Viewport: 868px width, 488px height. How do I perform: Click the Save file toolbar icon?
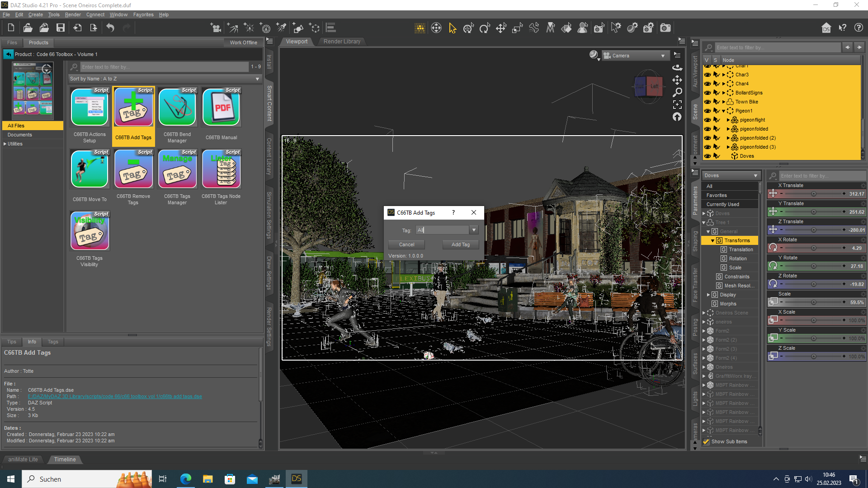click(x=60, y=28)
